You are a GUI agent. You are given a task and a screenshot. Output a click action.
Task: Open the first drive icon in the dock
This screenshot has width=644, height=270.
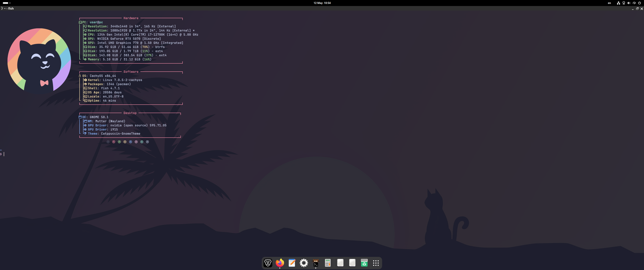click(x=340, y=263)
